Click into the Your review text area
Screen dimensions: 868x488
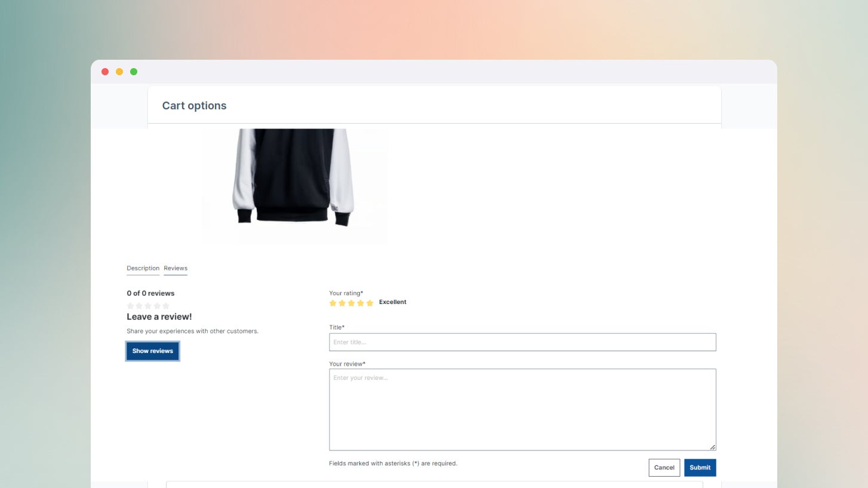(522, 409)
